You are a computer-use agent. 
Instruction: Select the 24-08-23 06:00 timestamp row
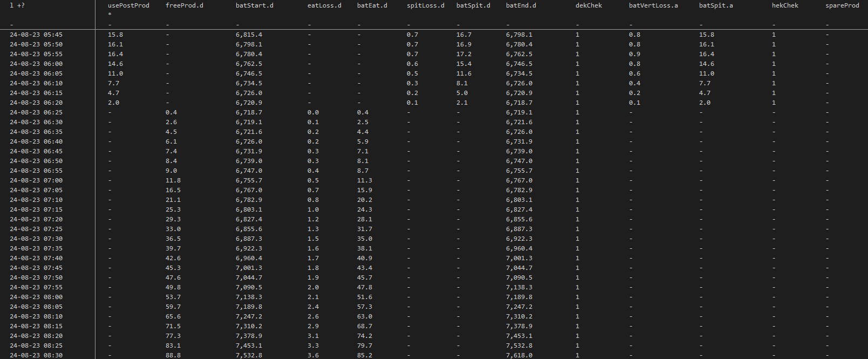36,64
